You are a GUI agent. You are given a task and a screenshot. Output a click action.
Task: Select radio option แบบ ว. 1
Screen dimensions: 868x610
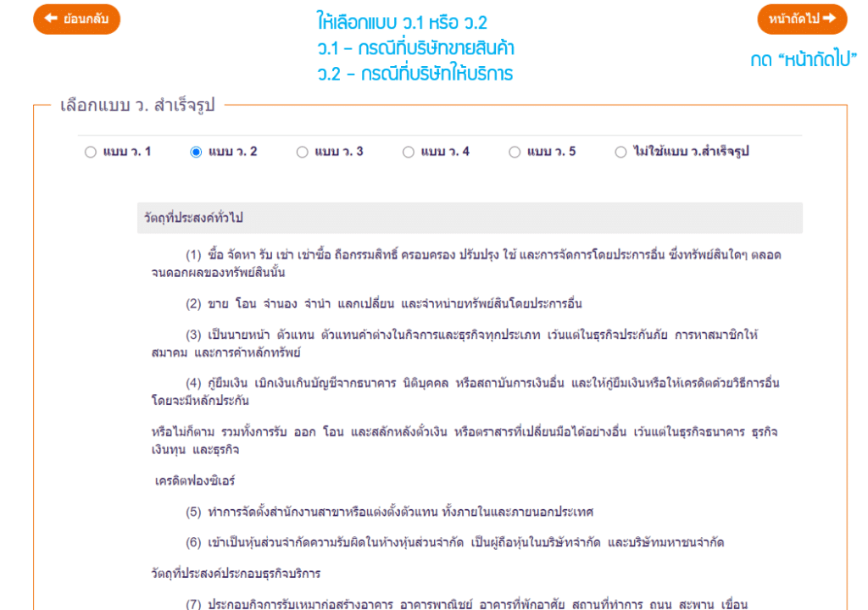(x=91, y=152)
